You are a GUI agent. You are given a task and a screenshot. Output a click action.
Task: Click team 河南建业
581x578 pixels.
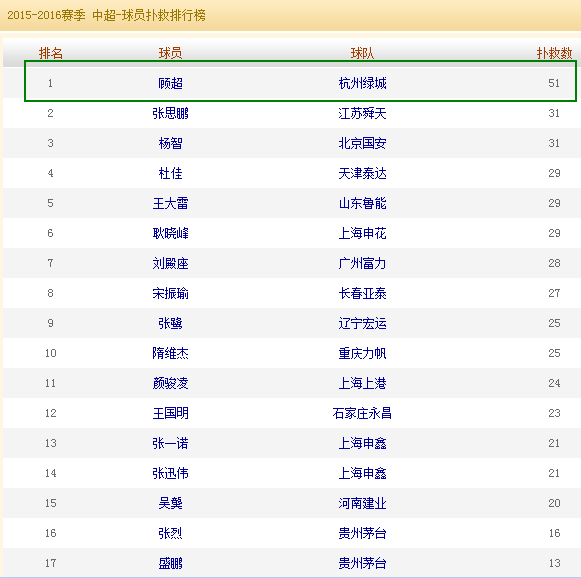362,504
